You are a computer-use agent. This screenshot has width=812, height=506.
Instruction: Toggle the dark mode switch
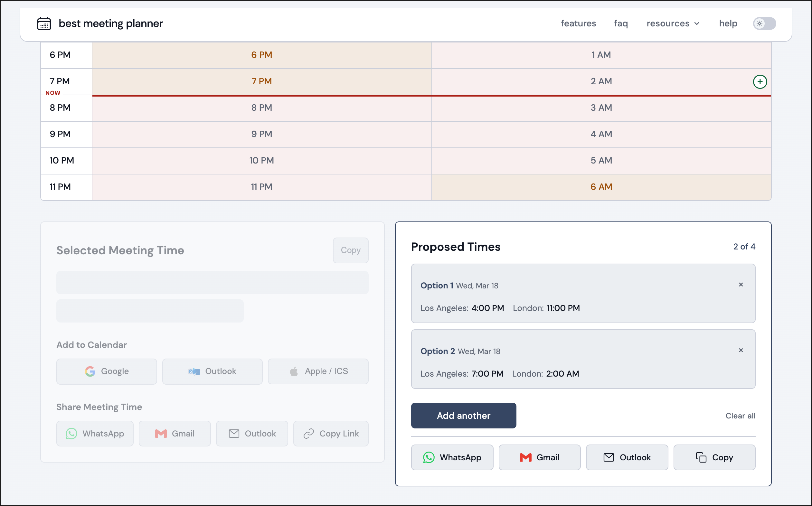coord(764,23)
